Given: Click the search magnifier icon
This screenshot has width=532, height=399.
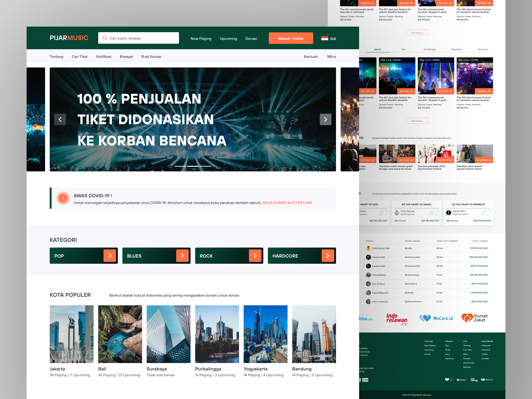Looking at the screenshot, I should (105, 38).
